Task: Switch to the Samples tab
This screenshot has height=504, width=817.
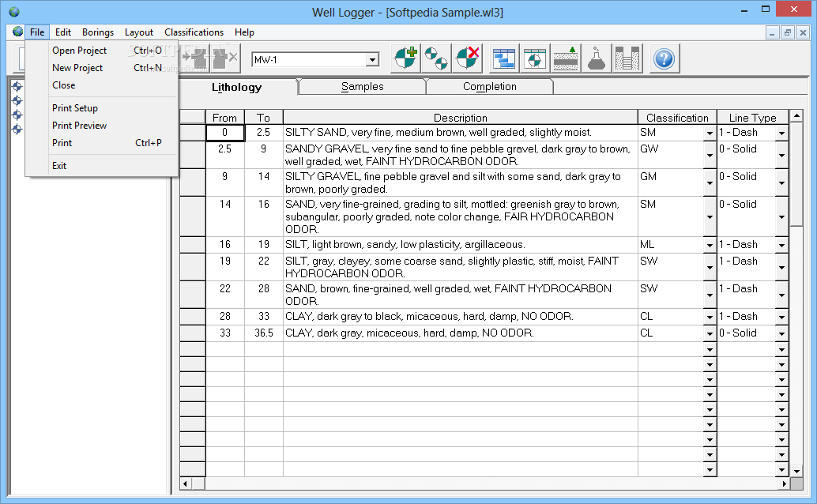Action: (362, 87)
